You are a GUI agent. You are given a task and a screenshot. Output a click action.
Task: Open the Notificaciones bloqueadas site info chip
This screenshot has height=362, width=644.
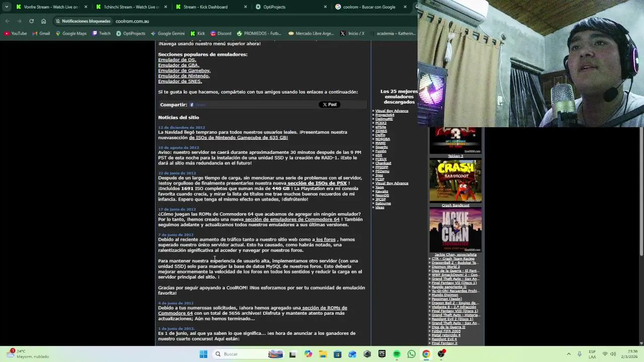pos(83,21)
